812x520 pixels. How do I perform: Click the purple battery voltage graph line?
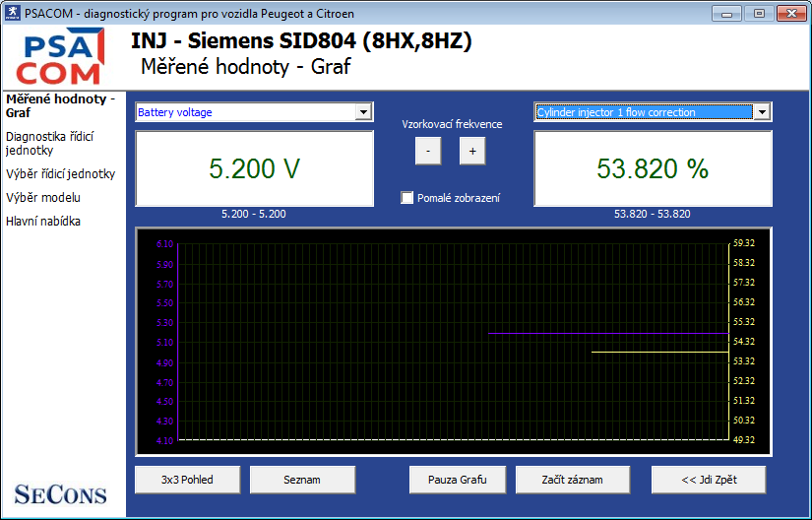tap(607, 334)
